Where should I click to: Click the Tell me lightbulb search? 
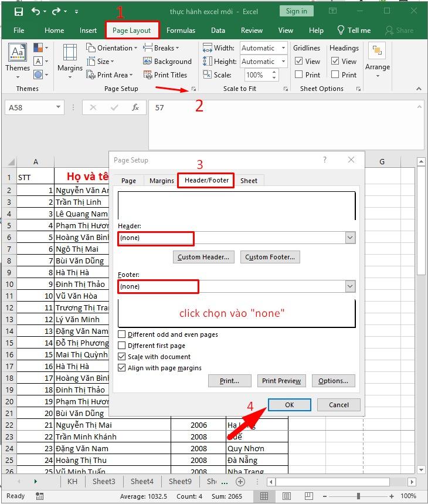point(354,30)
